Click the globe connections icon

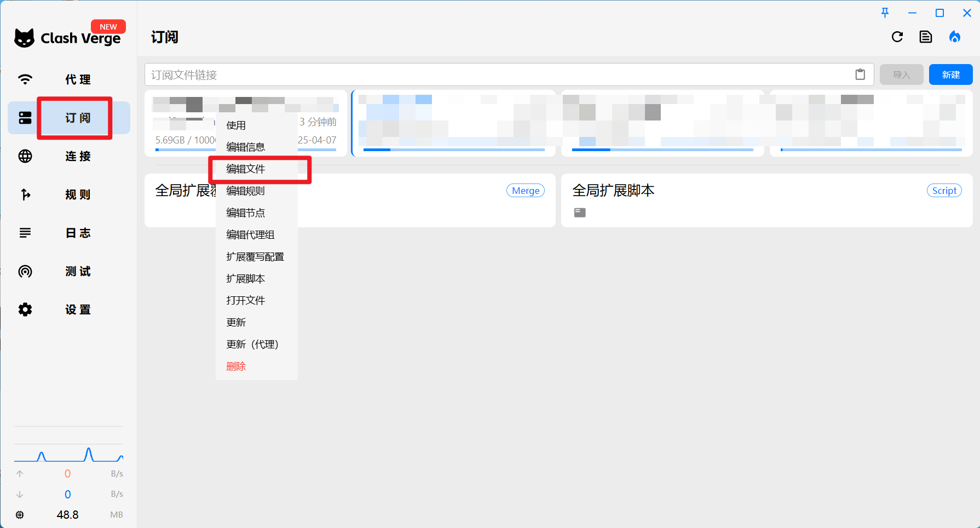(25, 156)
